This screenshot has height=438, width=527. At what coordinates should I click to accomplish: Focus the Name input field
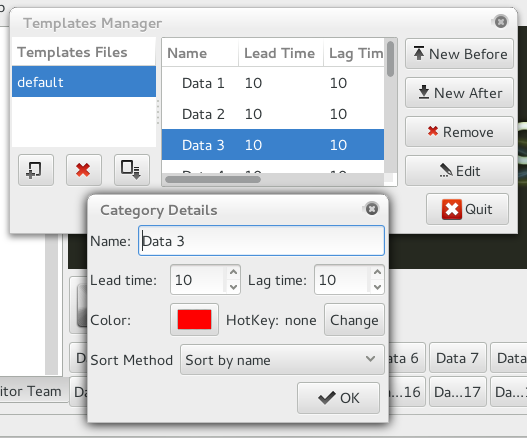[261, 241]
